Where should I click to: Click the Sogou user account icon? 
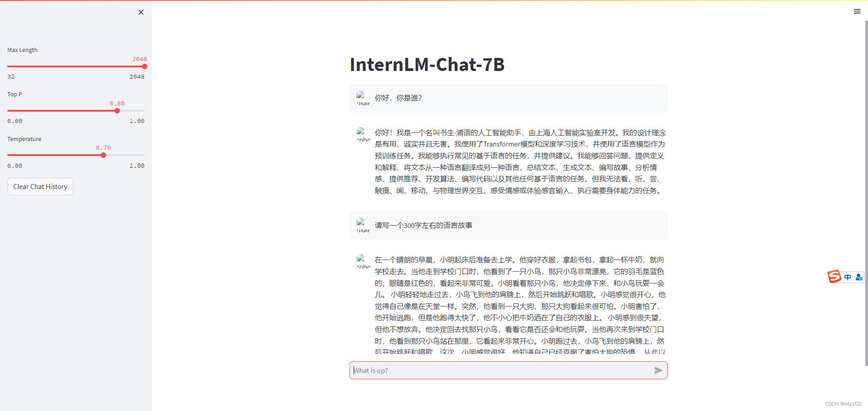click(859, 277)
